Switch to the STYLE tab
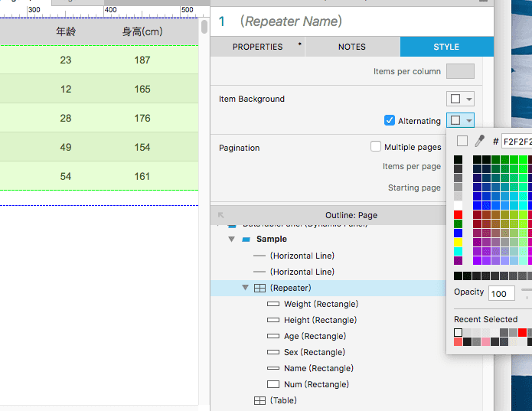532x411 pixels. (x=446, y=47)
